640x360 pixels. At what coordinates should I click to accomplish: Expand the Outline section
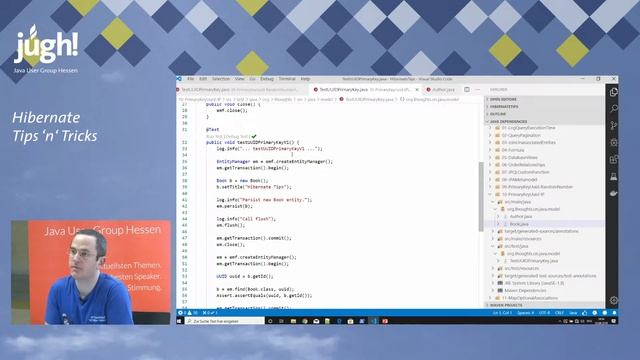544,114
